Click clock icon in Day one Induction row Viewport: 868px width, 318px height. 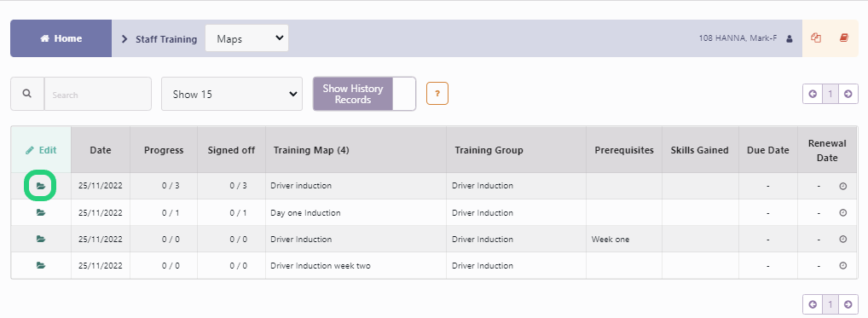pyautogui.click(x=843, y=212)
